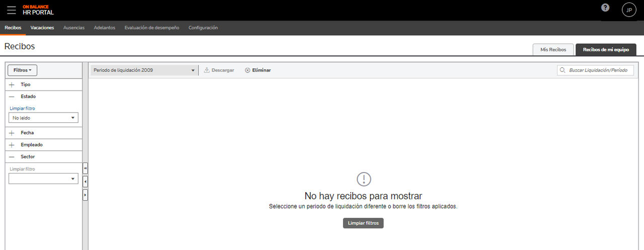Expand the Empleado filter section
The height and width of the screenshot is (250, 644).
(43, 145)
